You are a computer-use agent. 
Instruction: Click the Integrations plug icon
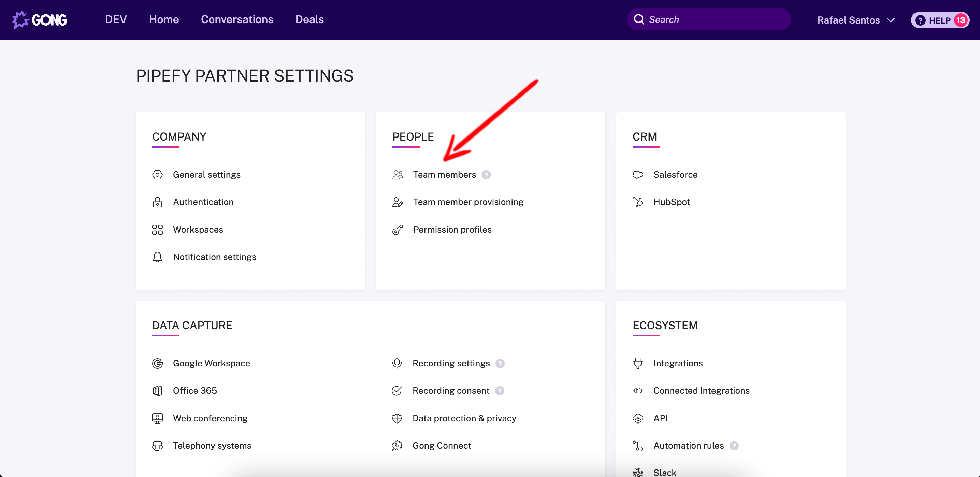coord(638,363)
